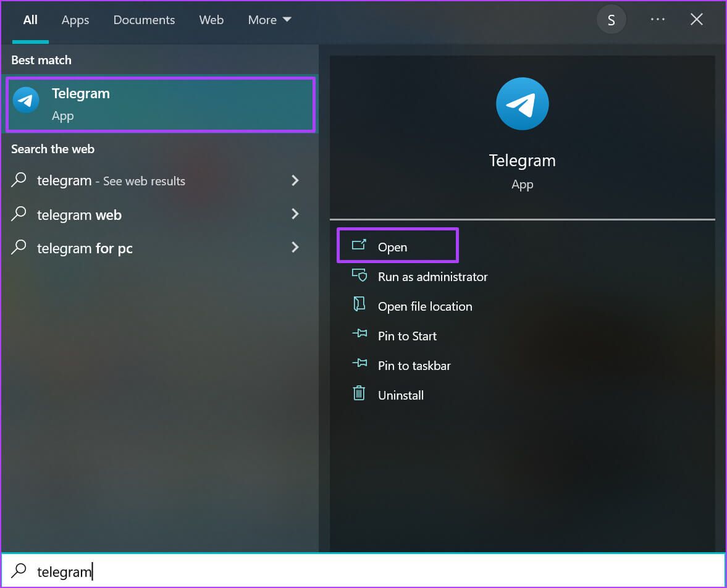This screenshot has width=727, height=588.
Task: Switch to the All tab
Action: pos(30,20)
